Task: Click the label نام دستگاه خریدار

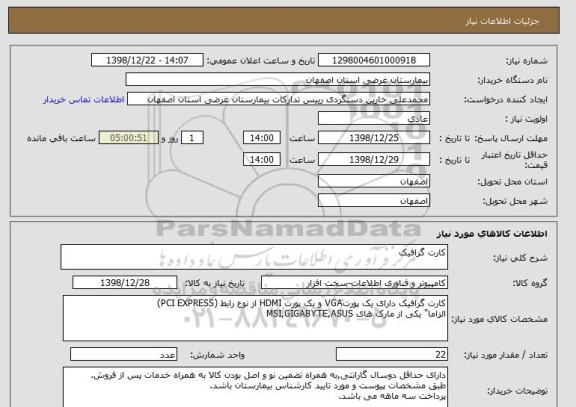Action: point(512,80)
